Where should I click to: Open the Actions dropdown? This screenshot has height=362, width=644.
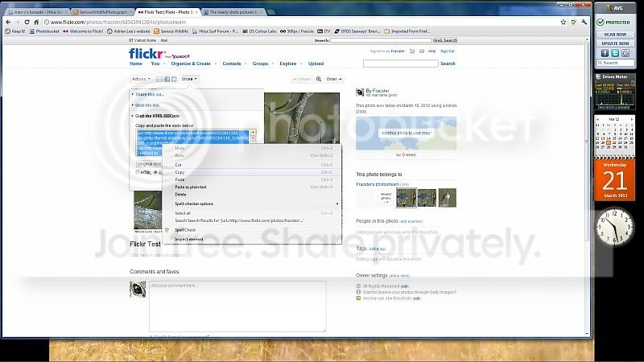141,79
